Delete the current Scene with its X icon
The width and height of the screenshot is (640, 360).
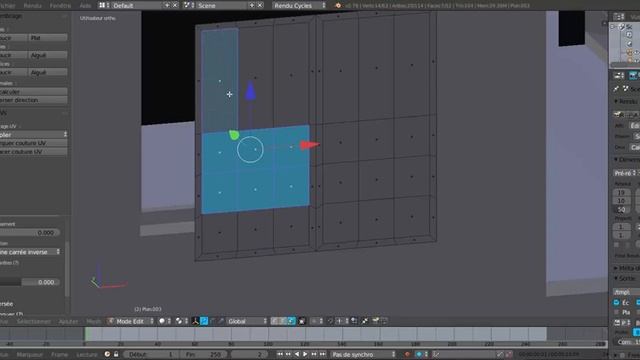pos(260,5)
